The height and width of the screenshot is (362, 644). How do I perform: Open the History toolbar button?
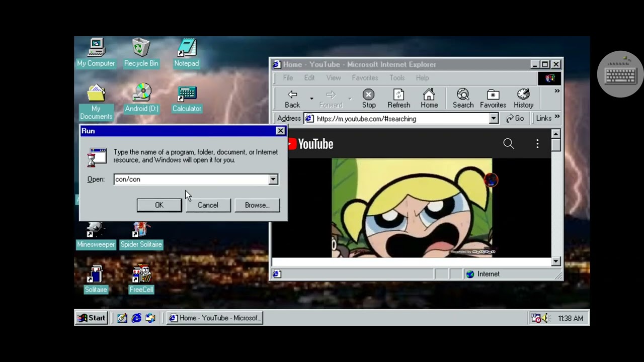pos(523,99)
